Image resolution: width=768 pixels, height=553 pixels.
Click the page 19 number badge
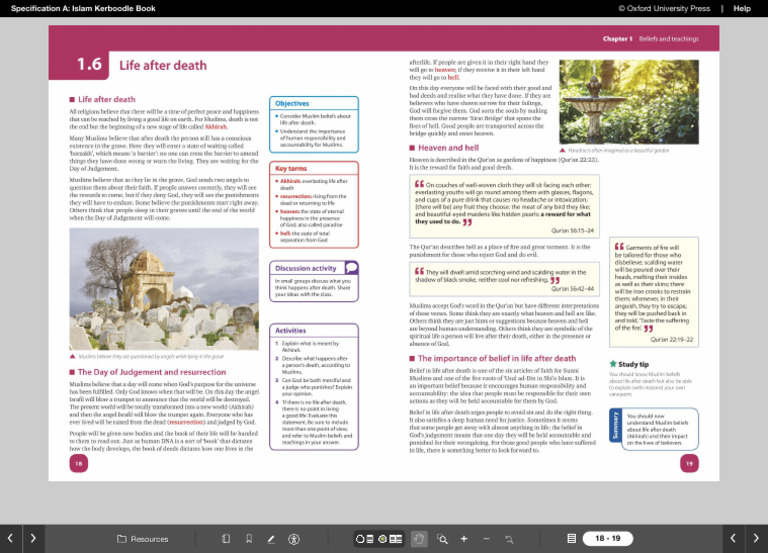point(689,463)
